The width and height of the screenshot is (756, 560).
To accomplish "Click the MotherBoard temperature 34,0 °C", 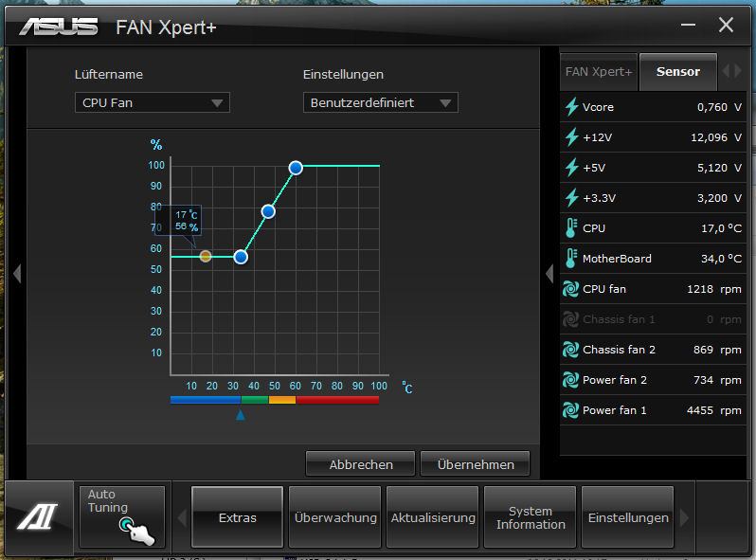I will tap(721, 259).
